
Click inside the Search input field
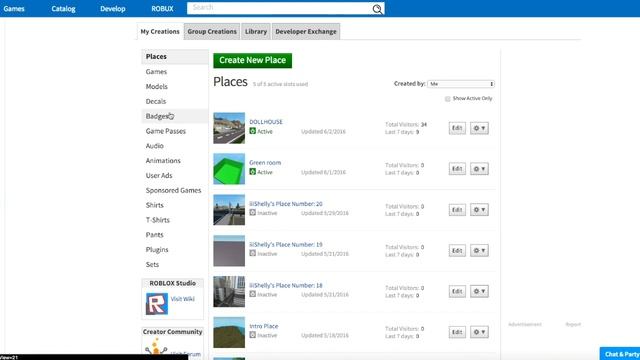point(280,9)
